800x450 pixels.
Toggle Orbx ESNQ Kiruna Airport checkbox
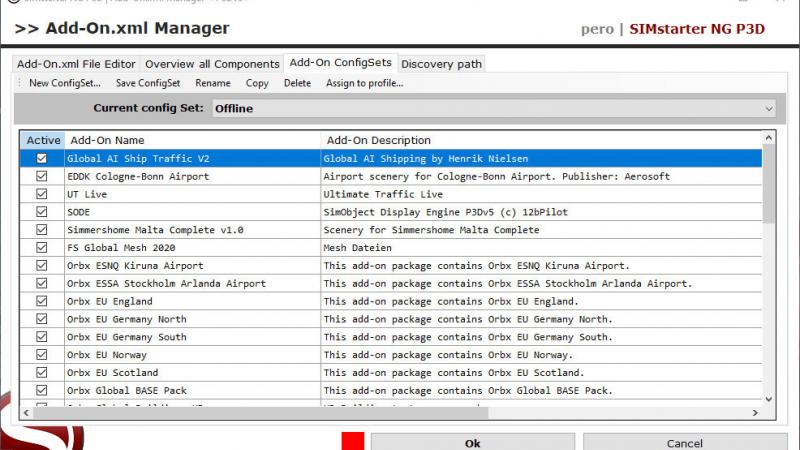point(42,265)
